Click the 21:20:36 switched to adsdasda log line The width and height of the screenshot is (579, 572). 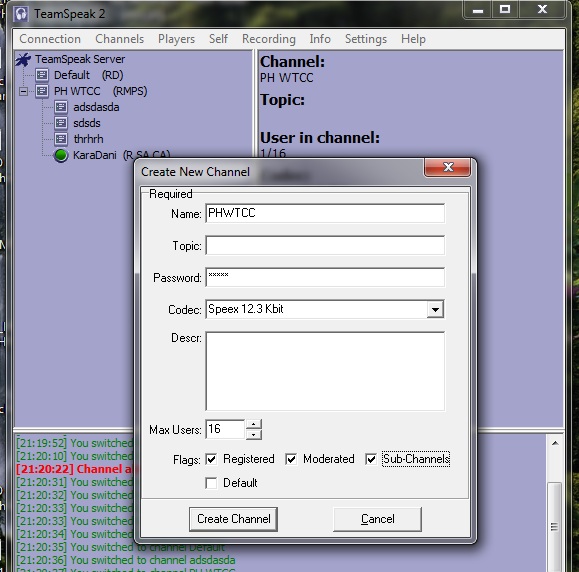(x=126, y=560)
